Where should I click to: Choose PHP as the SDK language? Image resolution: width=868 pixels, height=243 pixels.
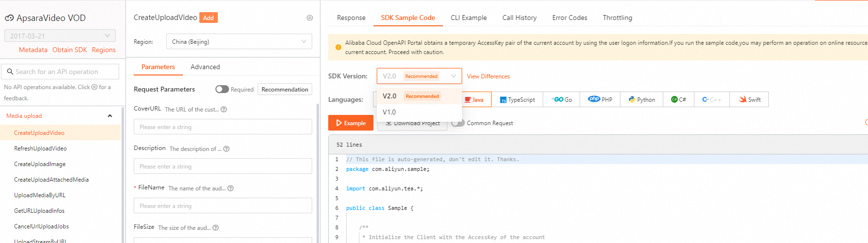click(600, 99)
